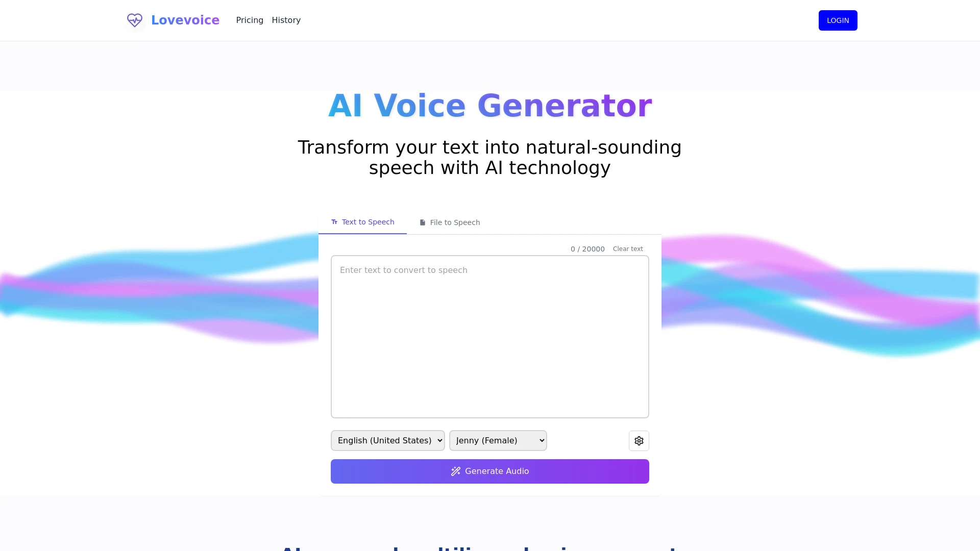The width and height of the screenshot is (980, 551).
Task: Click the file icon next to File to Speech
Action: click(x=423, y=222)
